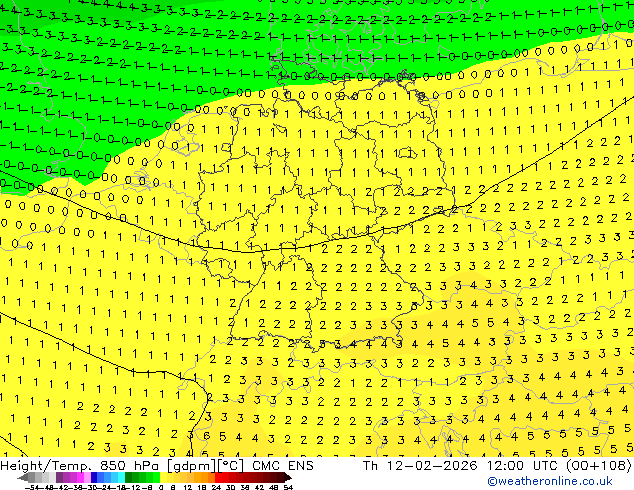634x490 pixels.
Task: Click the bright red swatch in color legend
Action: 218,478
